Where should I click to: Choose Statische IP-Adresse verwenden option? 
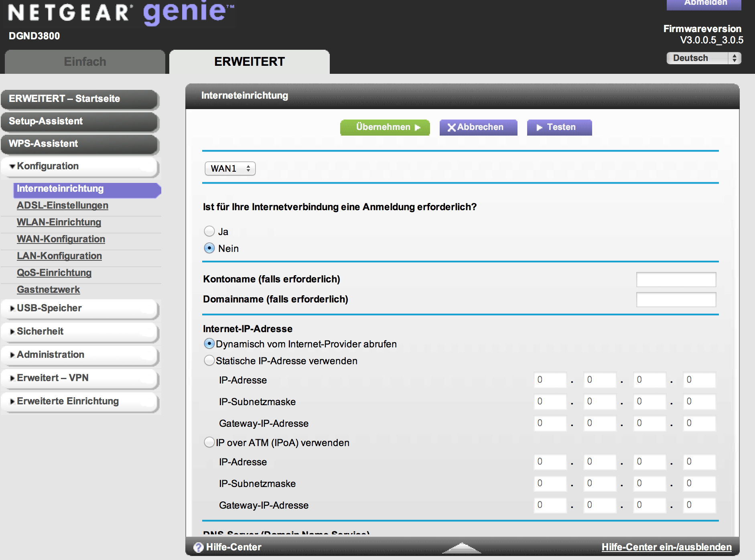[x=209, y=361]
